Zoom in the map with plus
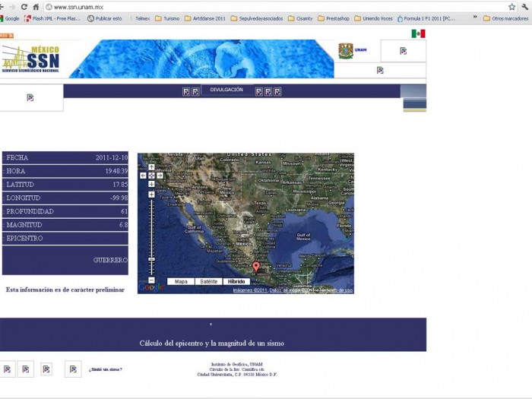532x399 pixels. pos(151,195)
